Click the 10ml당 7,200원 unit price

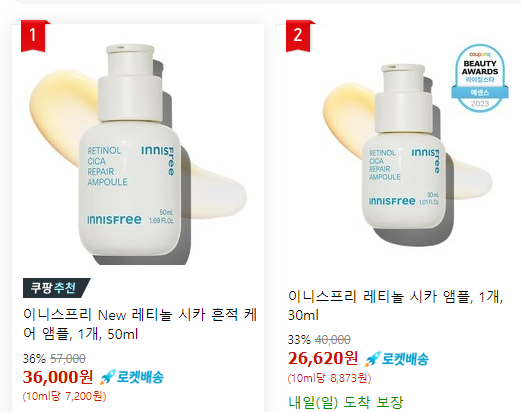pyautogui.click(x=64, y=396)
